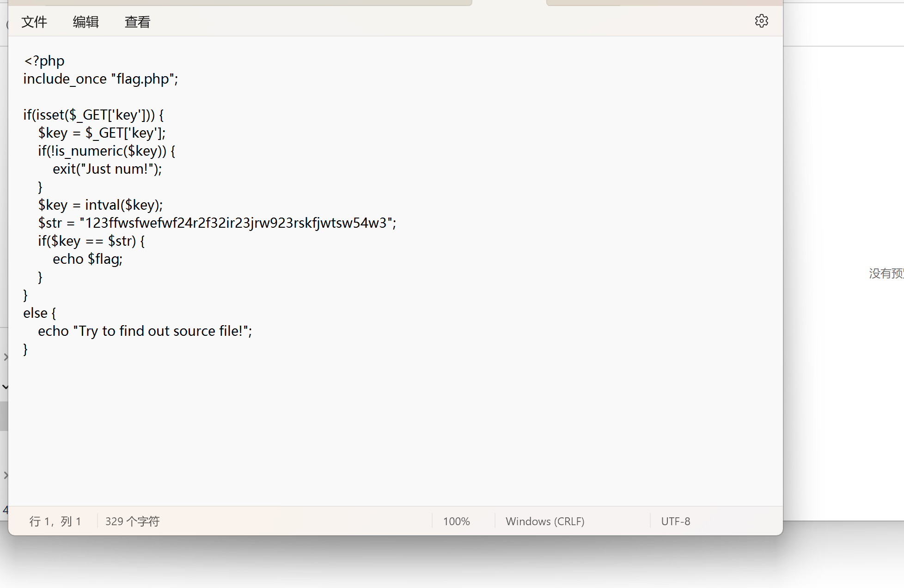Click the if(isset($_GET['key'])) line

(x=93, y=115)
